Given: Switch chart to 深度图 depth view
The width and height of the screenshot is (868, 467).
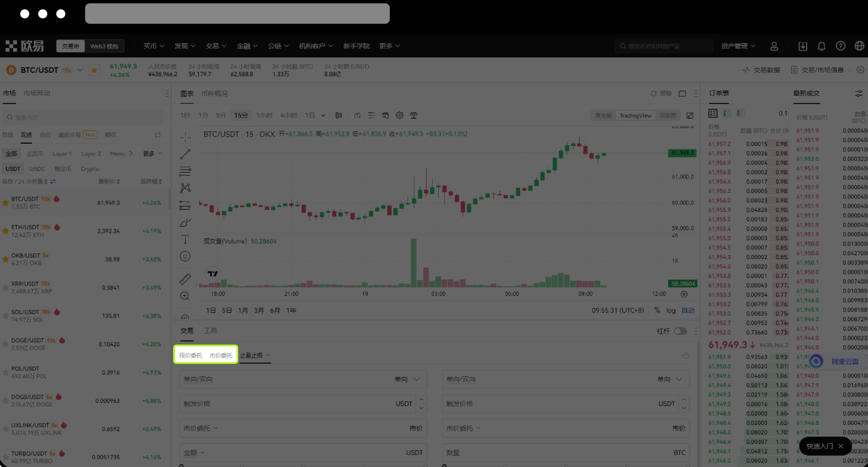Looking at the screenshot, I should pyautogui.click(x=667, y=115).
